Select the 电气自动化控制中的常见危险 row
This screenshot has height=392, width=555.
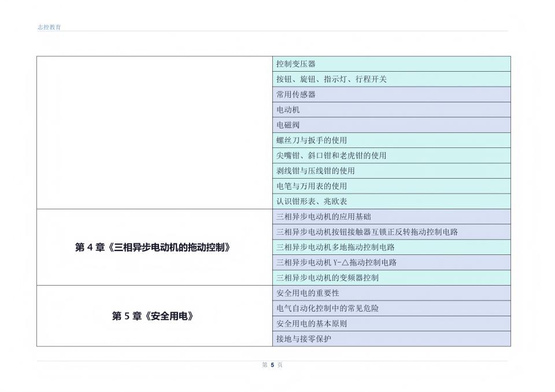391,308
